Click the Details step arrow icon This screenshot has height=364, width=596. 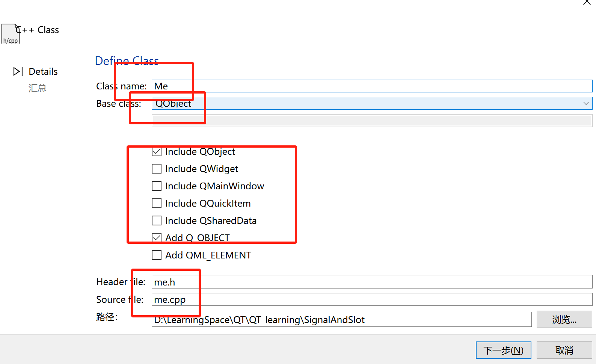click(x=18, y=71)
